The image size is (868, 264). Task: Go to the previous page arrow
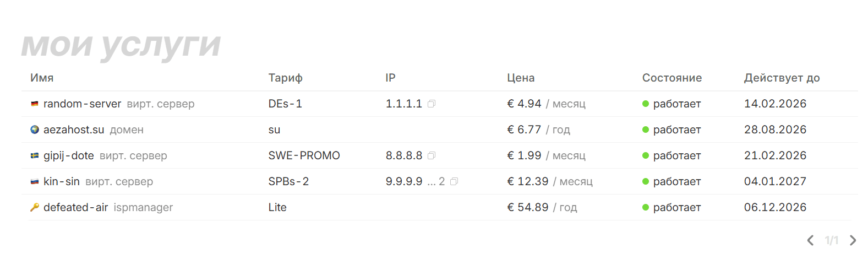[x=810, y=240]
